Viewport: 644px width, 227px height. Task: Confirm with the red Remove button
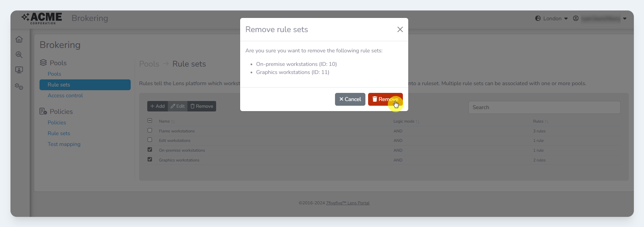coord(385,99)
